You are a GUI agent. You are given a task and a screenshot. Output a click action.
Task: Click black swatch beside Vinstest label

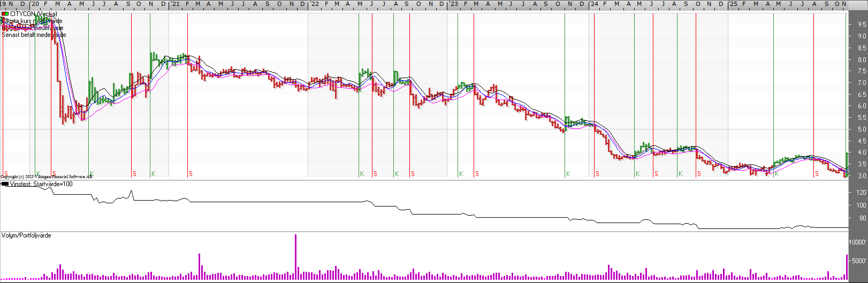(5, 184)
